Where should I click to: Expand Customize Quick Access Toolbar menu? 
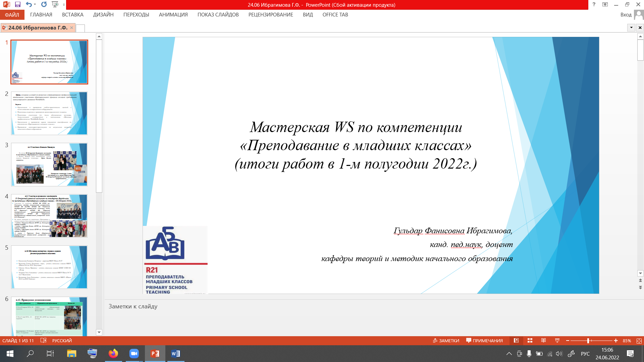point(64,5)
